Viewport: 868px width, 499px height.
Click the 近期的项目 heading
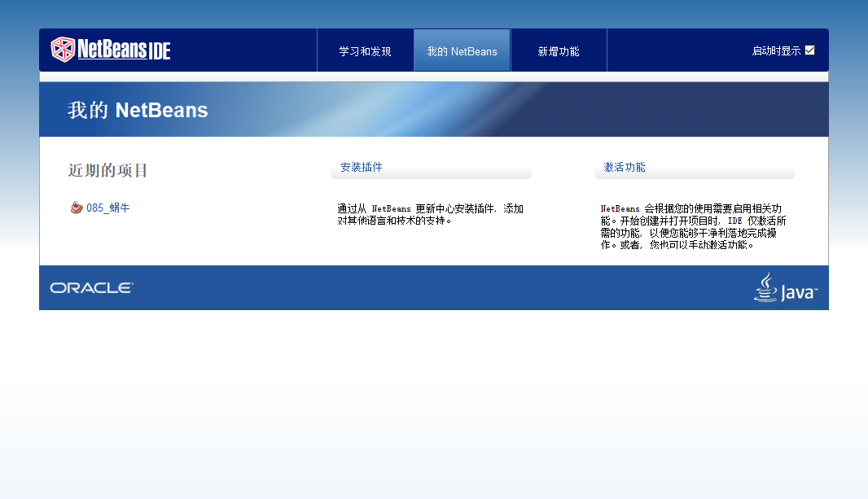[x=108, y=170]
